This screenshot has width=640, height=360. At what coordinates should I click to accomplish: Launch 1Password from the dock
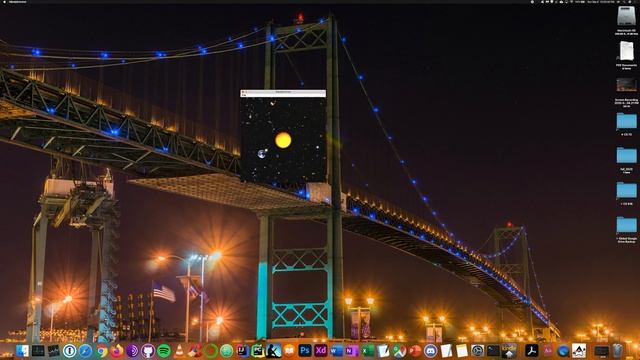click(69, 351)
